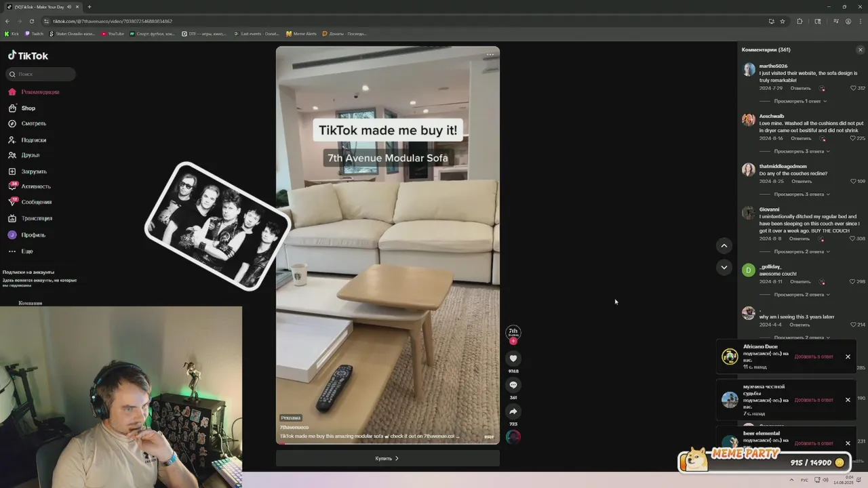Open Профиль in the sidebar
Viewport: 868px width, 488px height.
(x=27, y=235)
